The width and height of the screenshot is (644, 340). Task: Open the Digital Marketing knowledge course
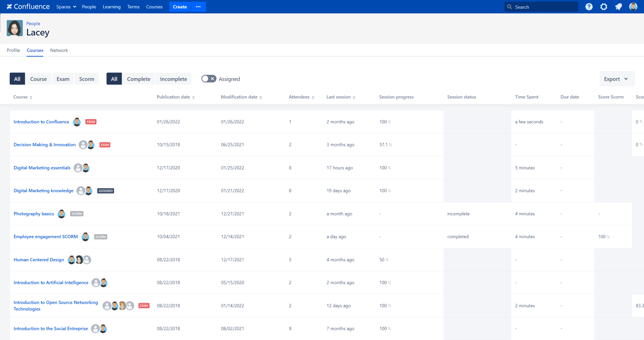44,191
